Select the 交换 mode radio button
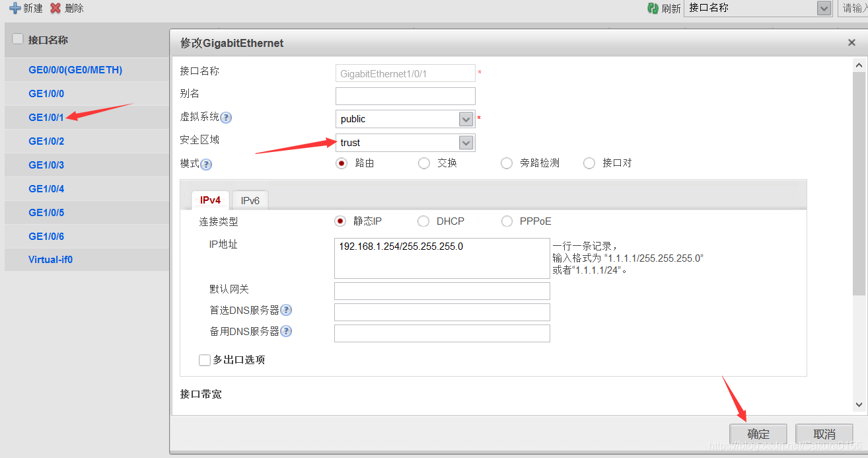This screenshot has height=458, width=868. (424, 163)
